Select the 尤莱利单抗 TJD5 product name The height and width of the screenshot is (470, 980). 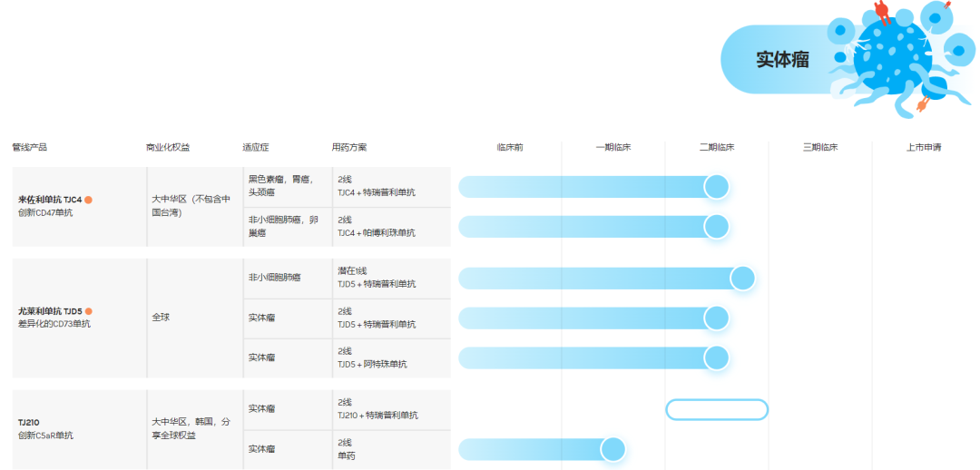pos(50,311)
